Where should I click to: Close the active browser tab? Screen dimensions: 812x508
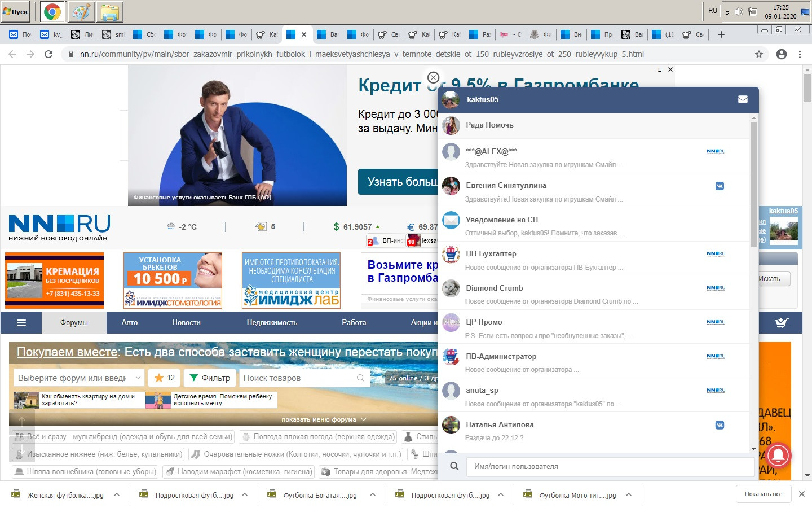pos(304,34)
